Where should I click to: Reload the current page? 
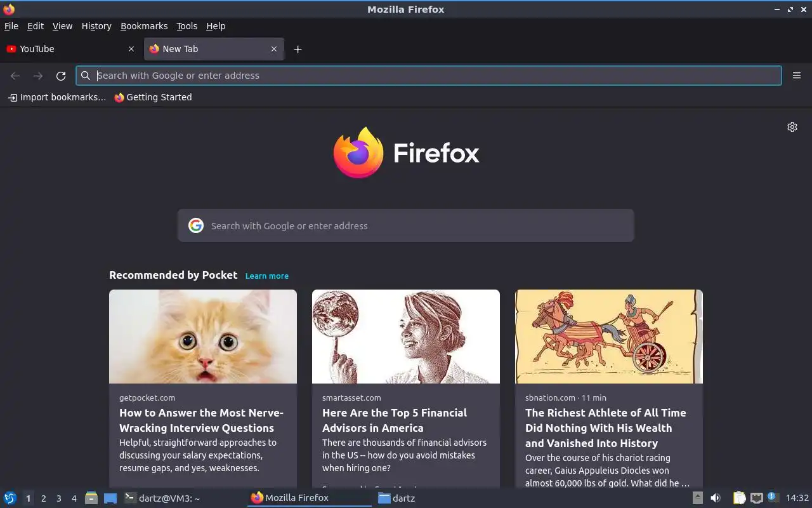coord(61,76)
